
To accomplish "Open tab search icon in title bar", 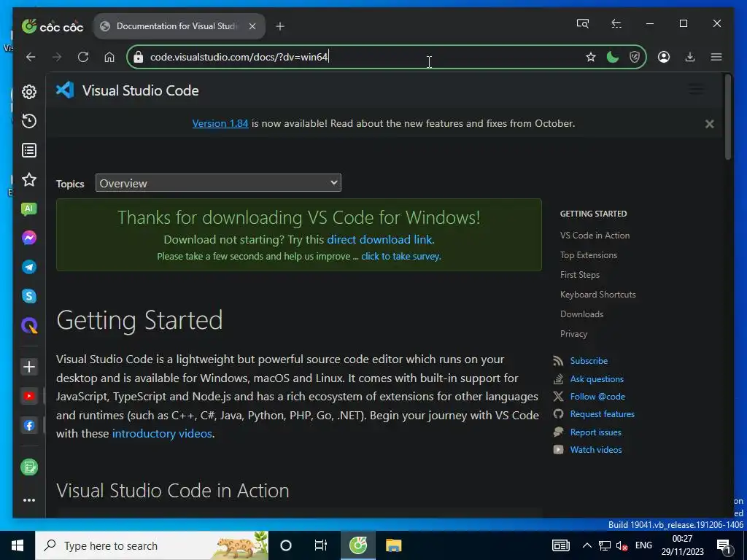I will coord(583,23).
